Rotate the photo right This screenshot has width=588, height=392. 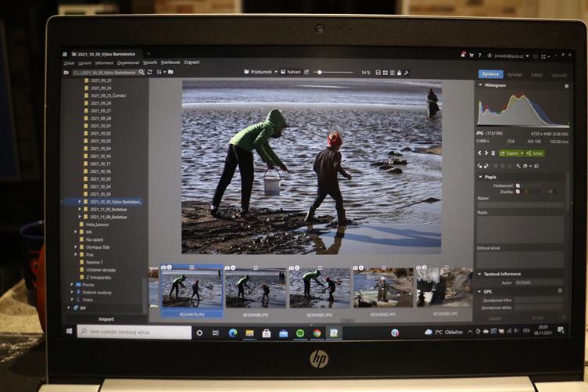(x=486, y=166)
